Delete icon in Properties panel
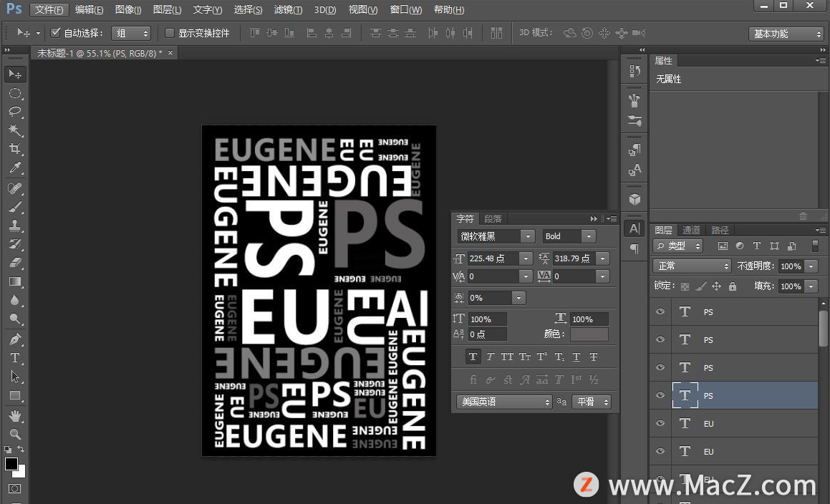Image resolution: width=830 pixels, height=504 pixels. [x=803, y=216]
